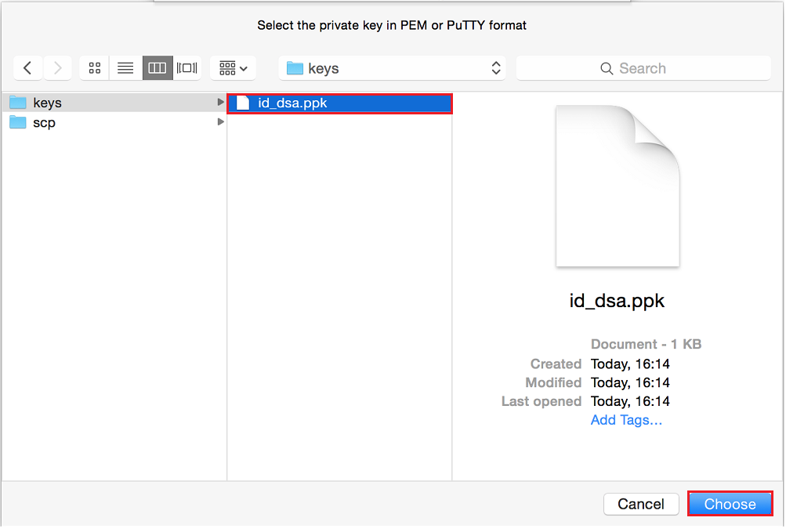Select the column view button
This screenshot has width=786, height=532.
click(x=157, y=68)
